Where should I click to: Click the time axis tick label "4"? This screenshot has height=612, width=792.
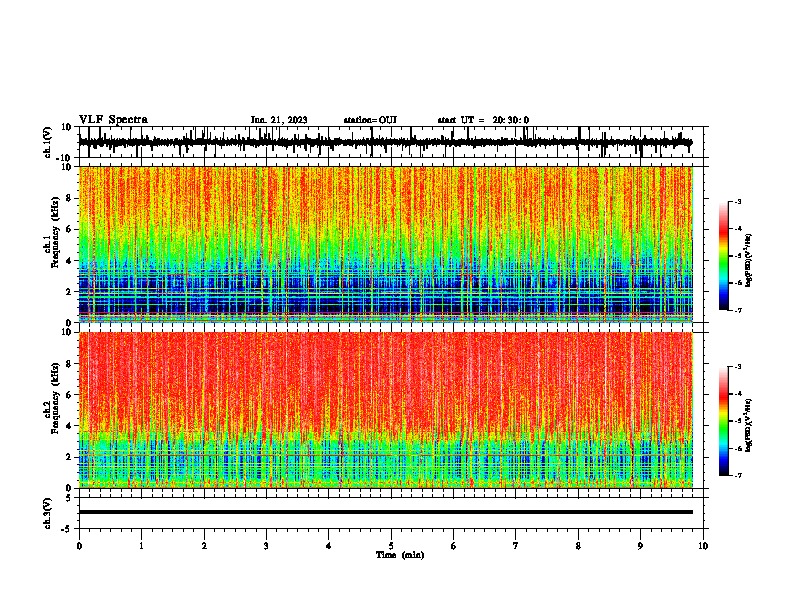click(x=329, y=546)
